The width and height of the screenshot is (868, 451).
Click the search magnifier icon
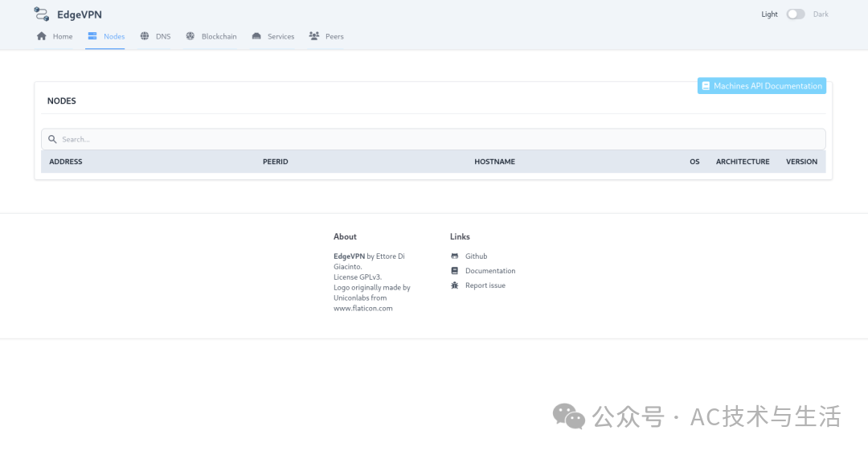tap(53, 139)
